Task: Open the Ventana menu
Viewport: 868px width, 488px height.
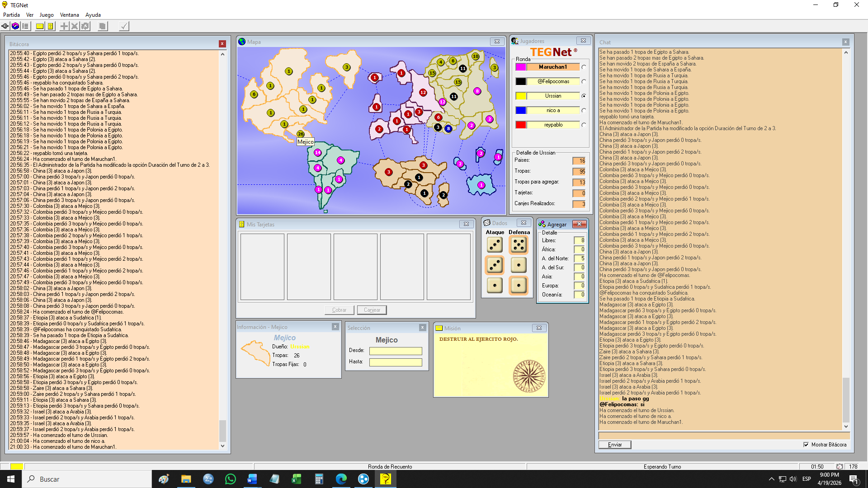Action: click(69, 15)
